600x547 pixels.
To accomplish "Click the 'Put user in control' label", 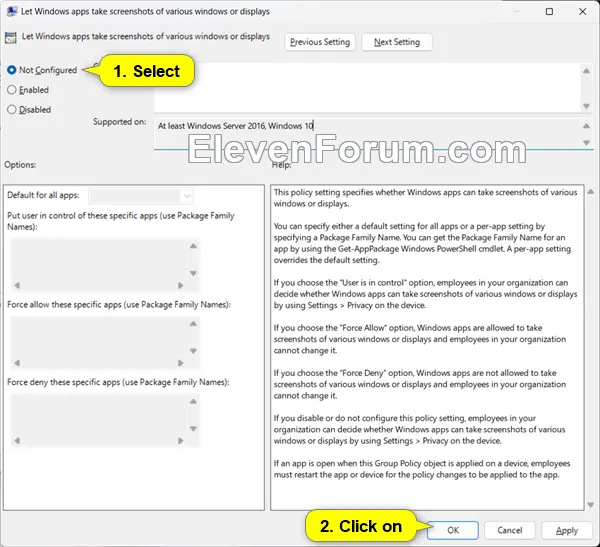I will (121, 221).
